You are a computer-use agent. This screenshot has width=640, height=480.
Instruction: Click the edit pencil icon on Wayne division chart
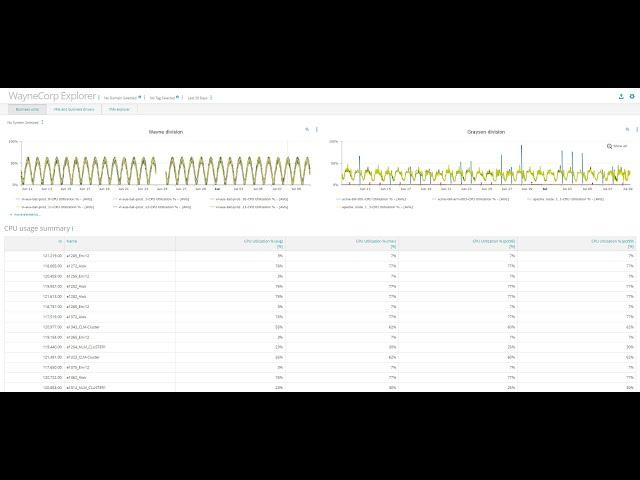point(307,129)
